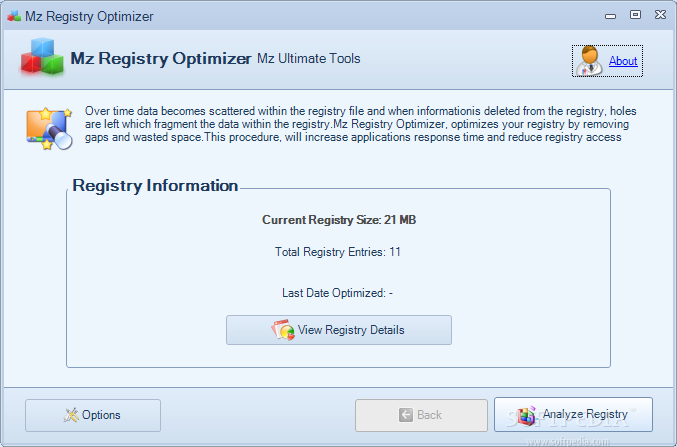Open the Options button
This screenshot has height=447, width=677.
(93, 415)
